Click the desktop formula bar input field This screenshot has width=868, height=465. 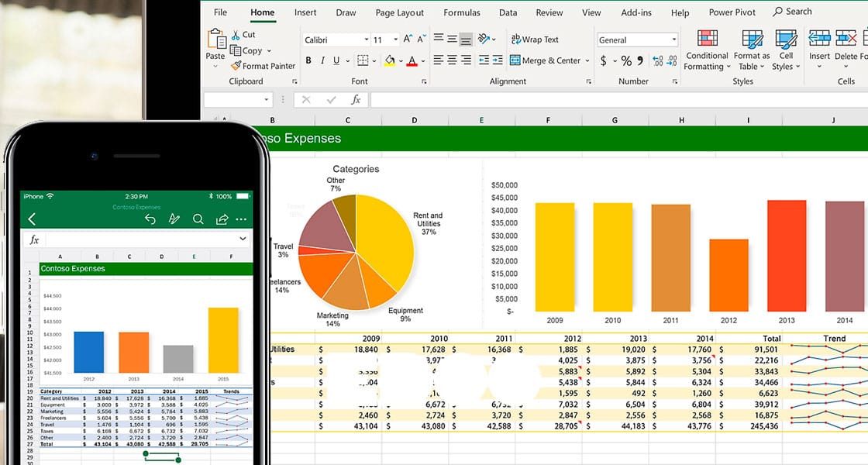point(619,100)
